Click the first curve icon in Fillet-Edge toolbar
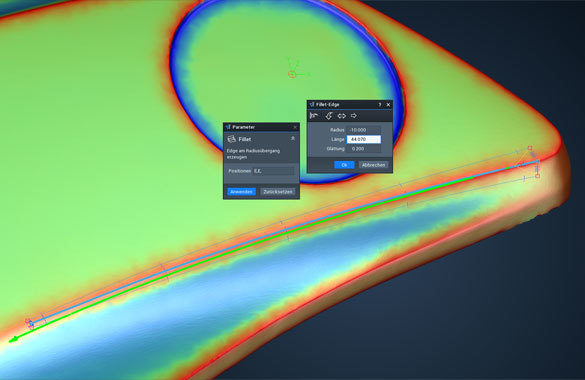 (314, 116)
